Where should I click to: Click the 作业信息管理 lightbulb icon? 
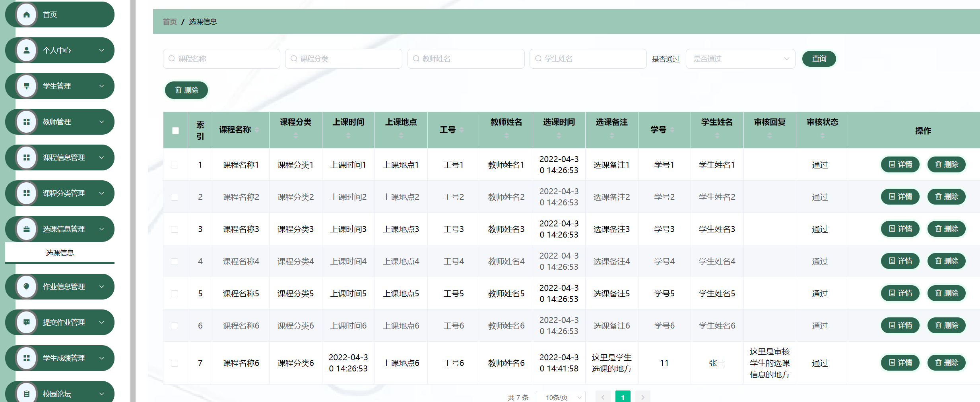[x=26, y=286]
